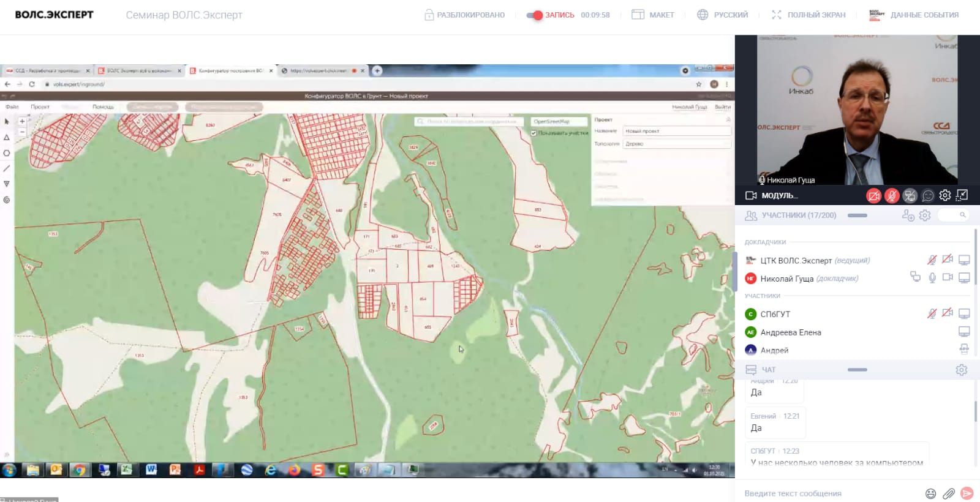Image resolution: width=980 pixels, height=502 pixels.
Task: Open the chat panel settings gear
Action: point(962,370)
